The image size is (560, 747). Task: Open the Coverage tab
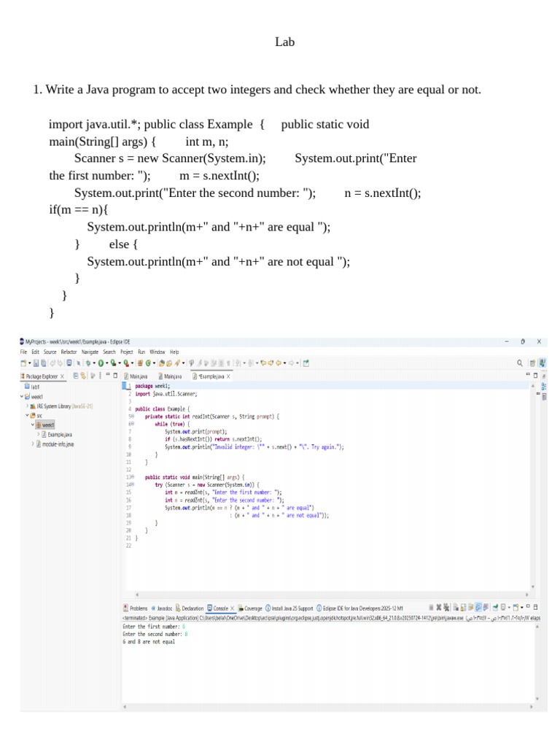point(250,608)
